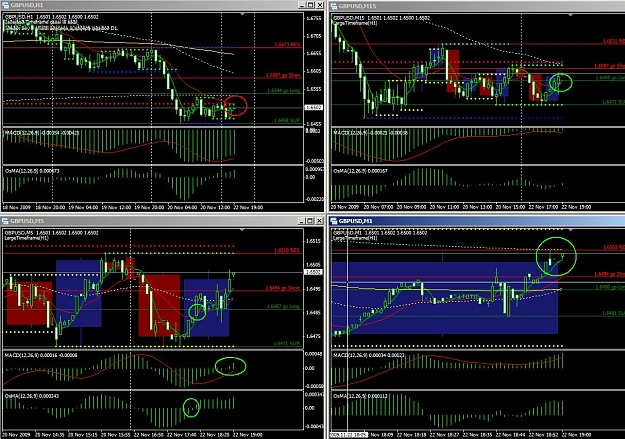Select the 1.6544 go Long label in H1
The image size is (625, 439).
[x=284, y=91]
